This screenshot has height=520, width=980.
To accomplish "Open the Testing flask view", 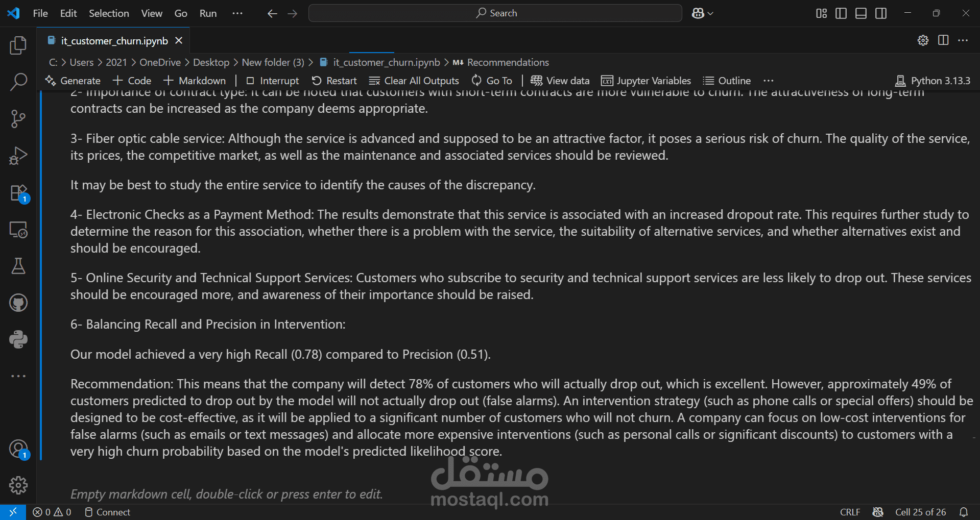I will pyautogui.click(x=18, y=266).
